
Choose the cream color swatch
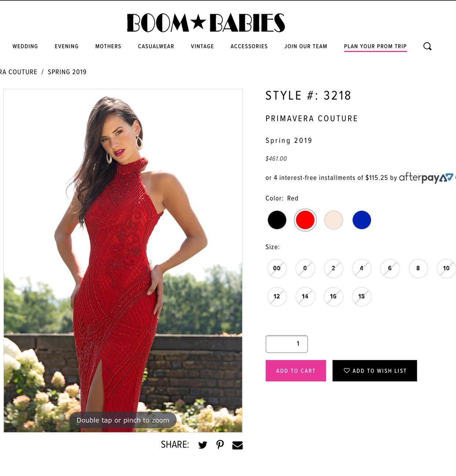tap(333, 220)
